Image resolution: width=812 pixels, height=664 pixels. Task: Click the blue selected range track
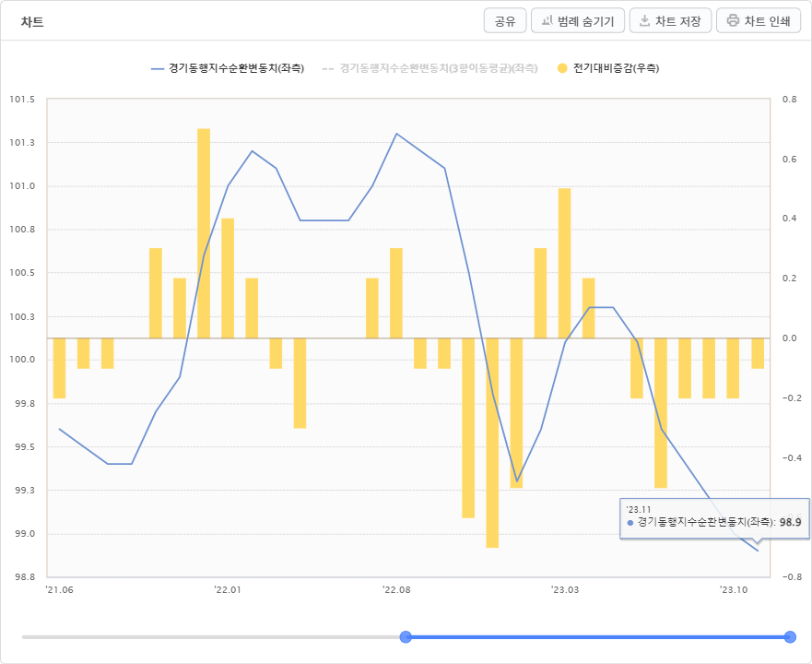597,637
